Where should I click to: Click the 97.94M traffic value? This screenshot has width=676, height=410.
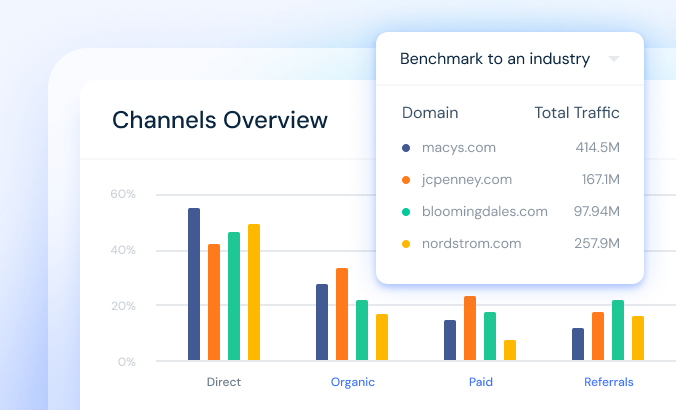coord(597,211)
